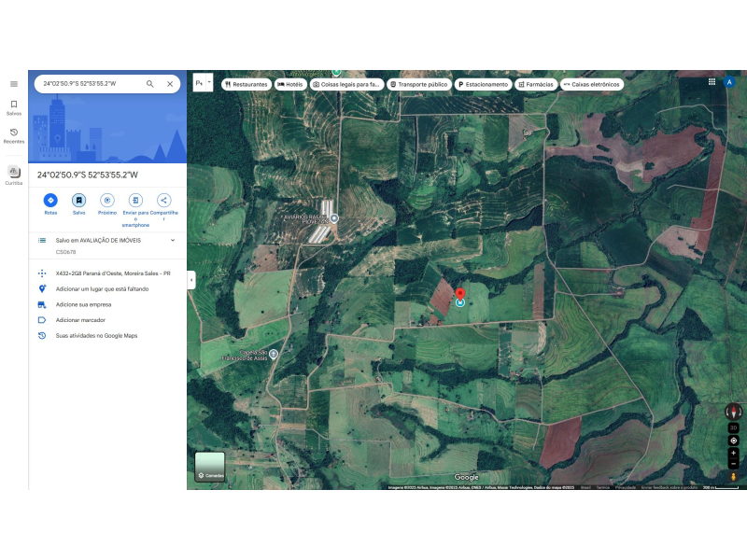The width and height of the screenshot is (747, 560).
Task: Open the account avatar A
Action: 729,82
